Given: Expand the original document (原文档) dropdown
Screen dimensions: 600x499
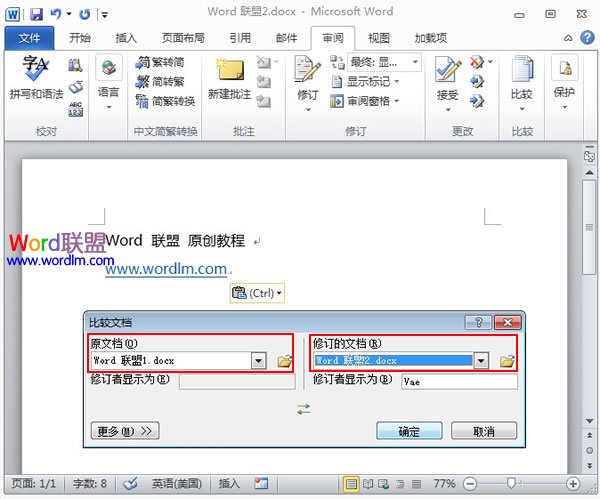Looking at the screenshot, I should 258,360.
